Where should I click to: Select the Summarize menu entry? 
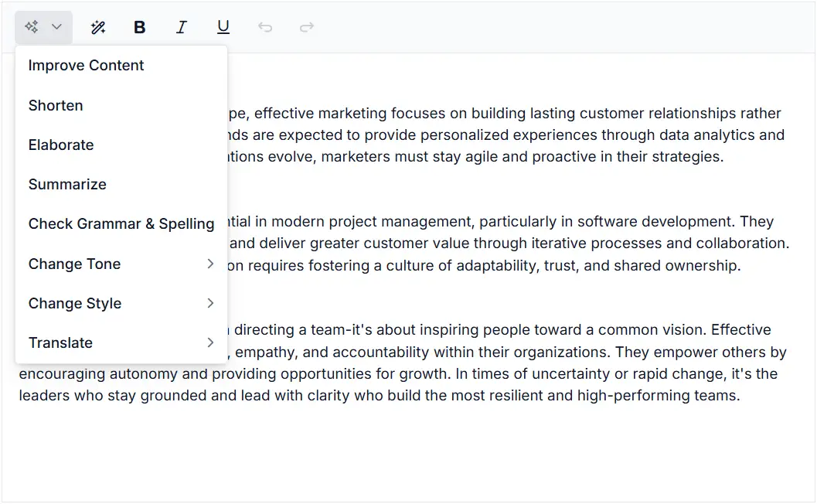[67, 184]
